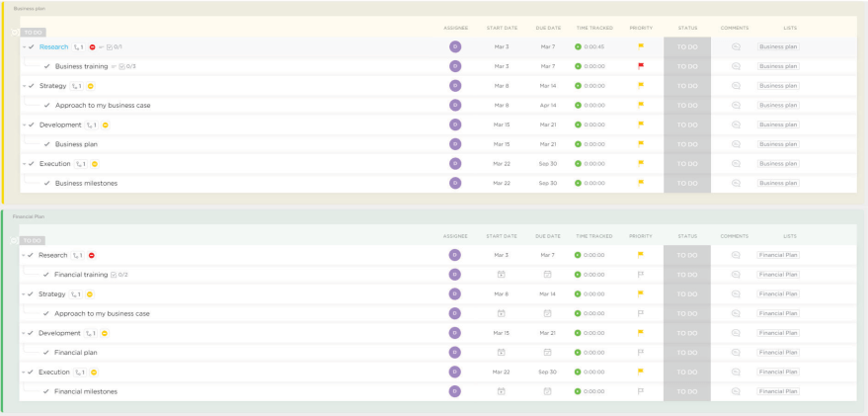This screenshot has width=868, height=416.
Task: Collapse the Development task in Business plan
Action: (24, 125)
